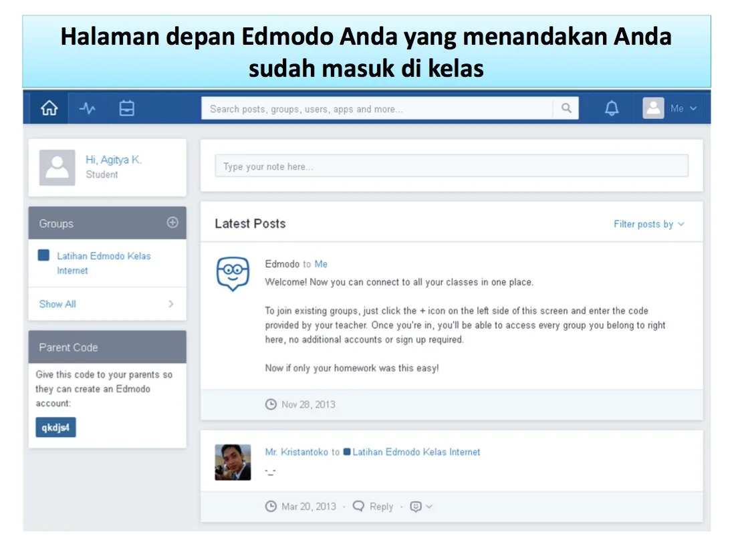The image size is (736, 560).
Task: Click the search magnifier icon
Action: pos(567,108)
